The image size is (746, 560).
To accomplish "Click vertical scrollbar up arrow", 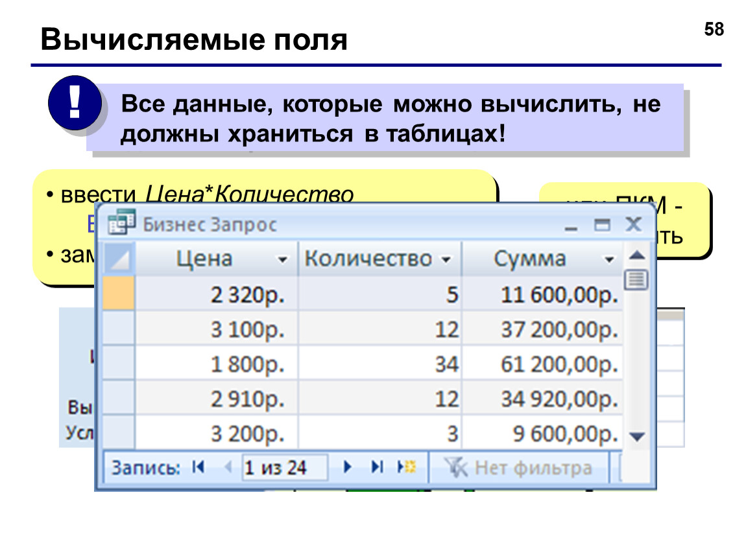I will click(636, 255).
